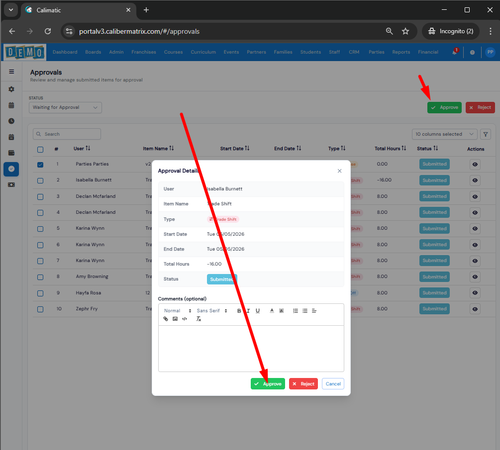This screenshot has height=450, width=500.
Task: View details of Parties Parties row (eye)
Action: (x=475, y=164)
